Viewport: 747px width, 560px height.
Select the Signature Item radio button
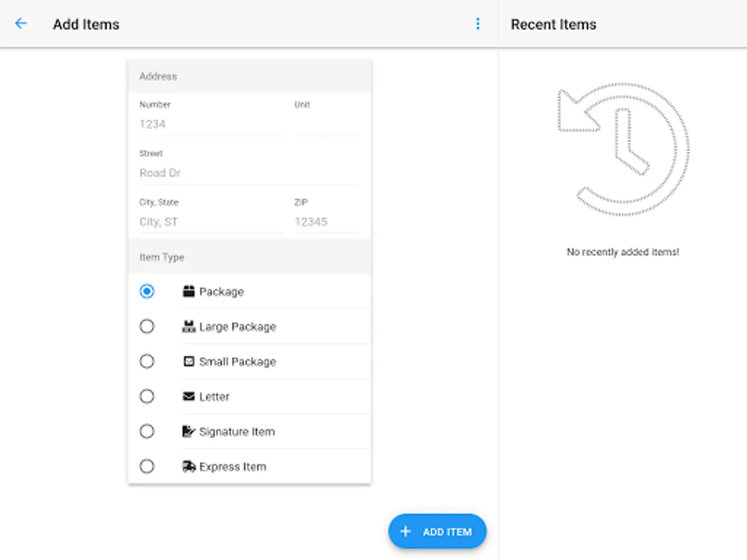(147, 431)
